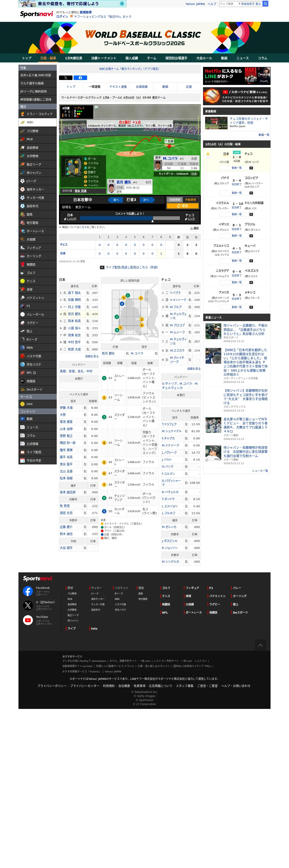Click ログイン link in header

[62, 16]
